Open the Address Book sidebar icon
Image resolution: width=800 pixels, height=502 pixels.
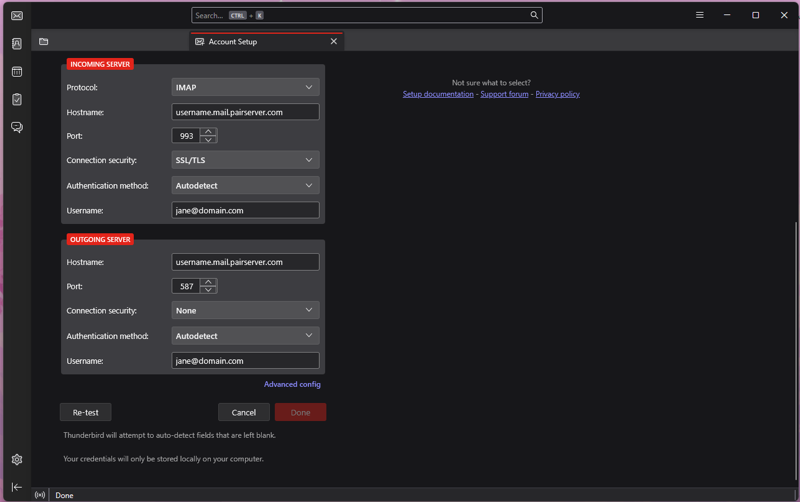(x=17, y=44)
